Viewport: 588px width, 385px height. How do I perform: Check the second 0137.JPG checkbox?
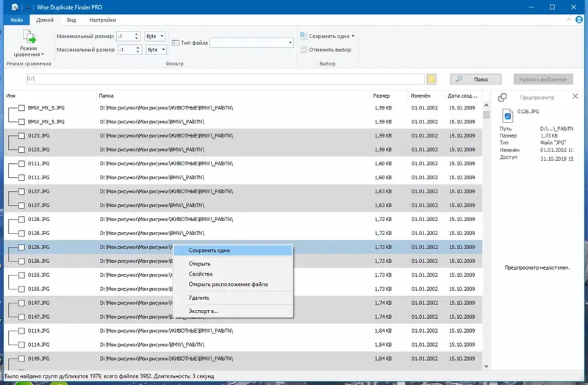(x=22, y=206)
